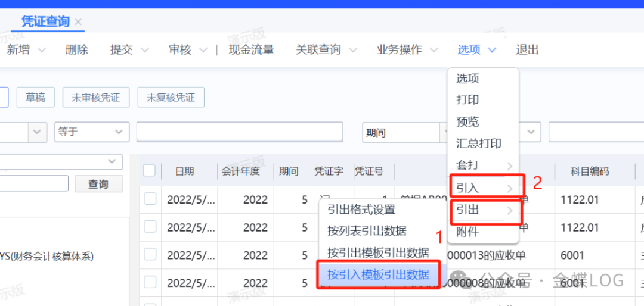Image resolution: width=644 pixels, height=306 pixels.
Task: Check the first voucher row checkbox
Action: (x=150, y=199)
